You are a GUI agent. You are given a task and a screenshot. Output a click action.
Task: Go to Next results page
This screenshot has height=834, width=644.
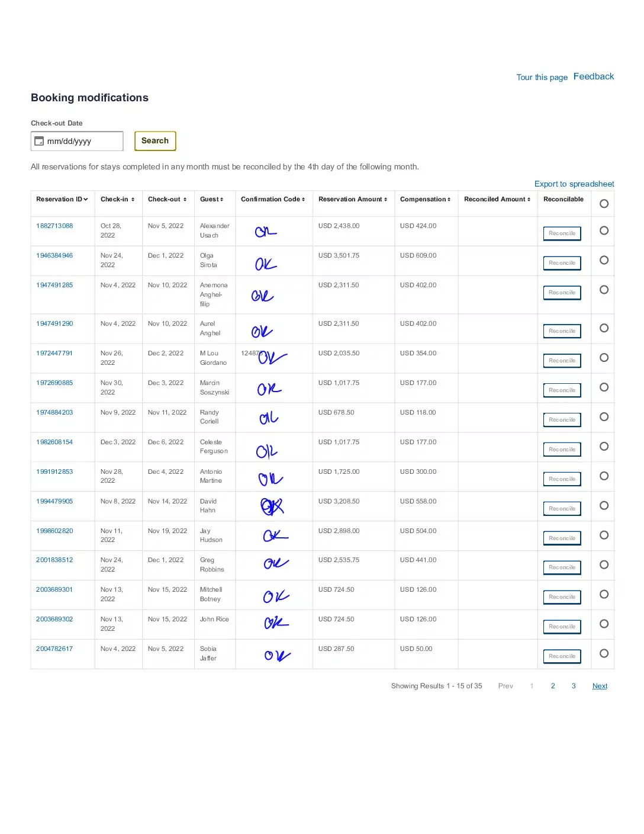coord(600,686)
